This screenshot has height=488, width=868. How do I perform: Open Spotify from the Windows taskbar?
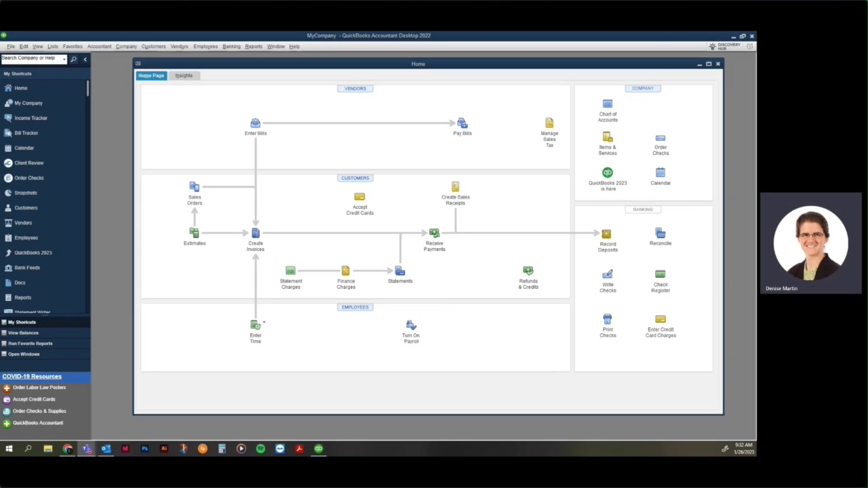click(260, 449)
